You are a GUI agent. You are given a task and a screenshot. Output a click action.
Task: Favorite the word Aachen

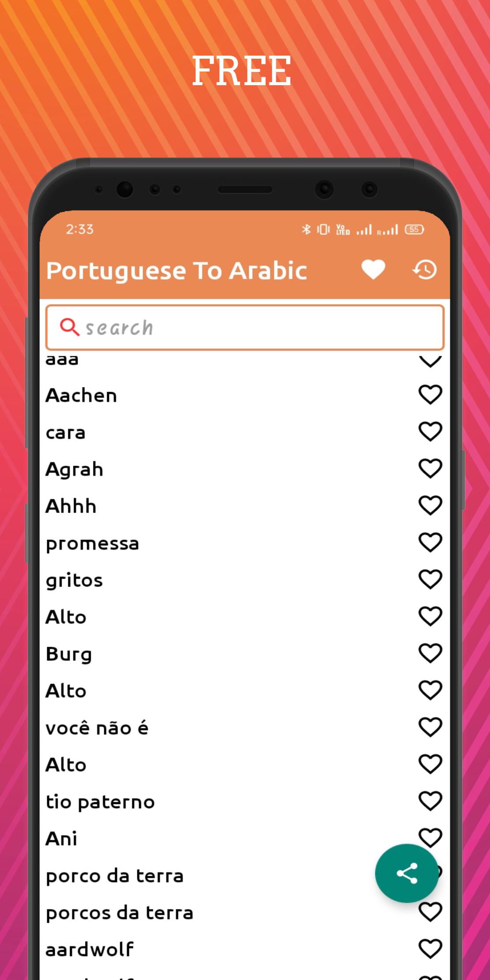(x=430, y=395)
